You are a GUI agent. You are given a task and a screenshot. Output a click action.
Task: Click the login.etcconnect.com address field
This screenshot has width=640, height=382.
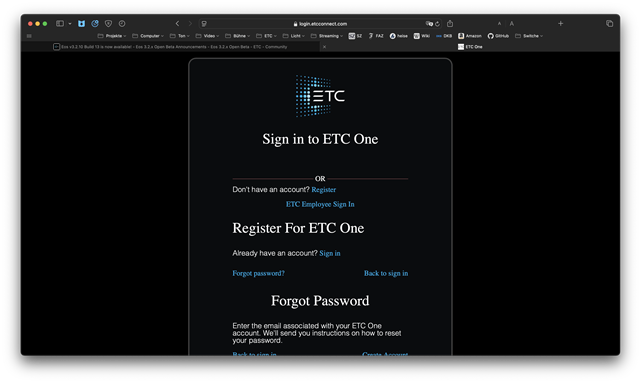320,24
